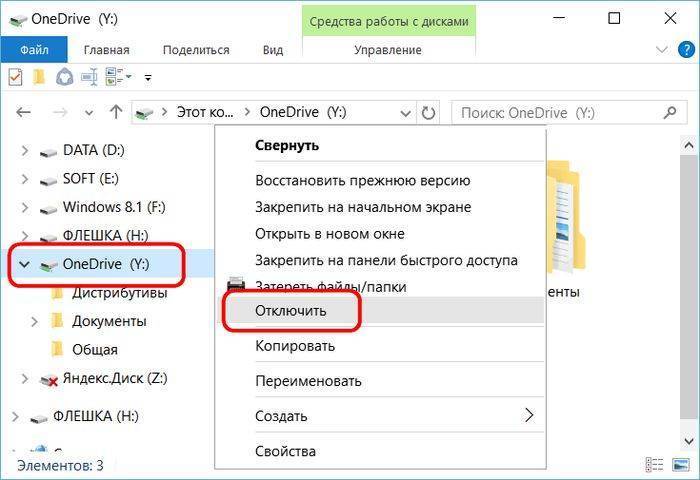
Task: Expand the Яндекс.Диск (Z:) node
Action: 25,379
